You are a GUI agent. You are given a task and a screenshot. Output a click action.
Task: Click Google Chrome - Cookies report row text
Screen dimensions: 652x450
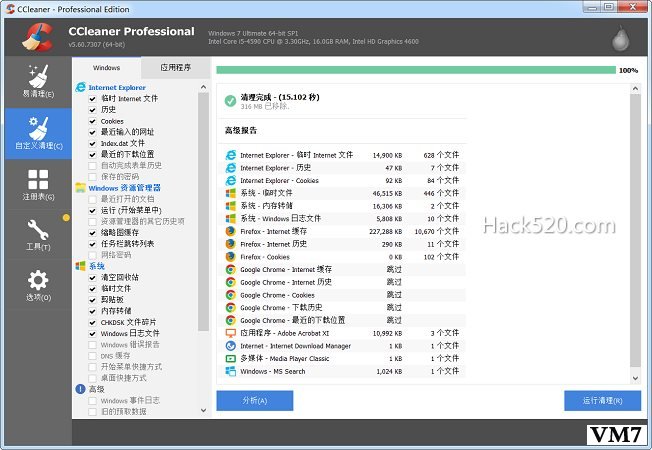277,295
